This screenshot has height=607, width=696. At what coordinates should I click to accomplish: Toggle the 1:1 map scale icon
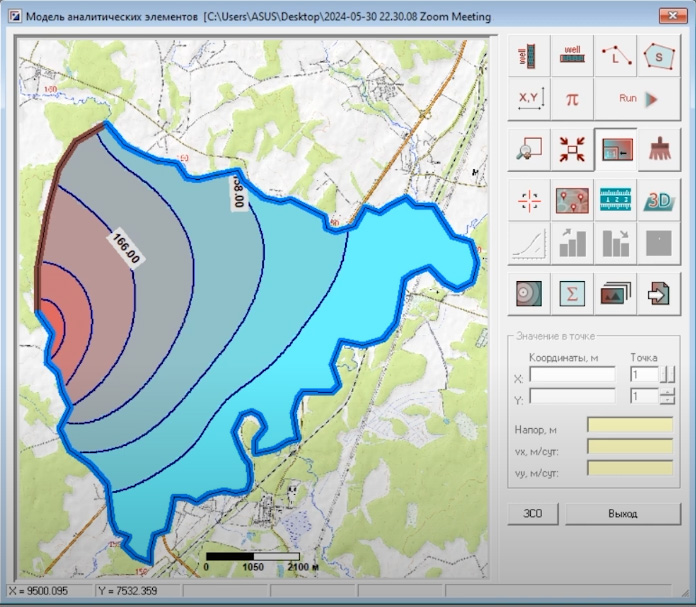(615, 150)
